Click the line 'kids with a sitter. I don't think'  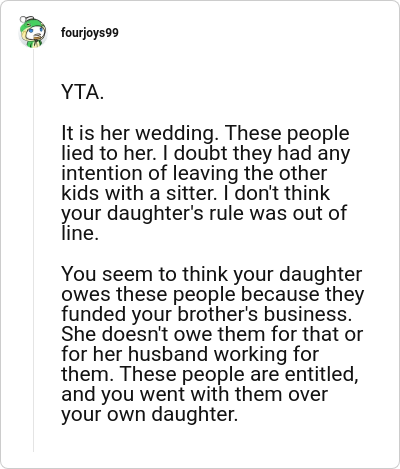tap(195, 193)
